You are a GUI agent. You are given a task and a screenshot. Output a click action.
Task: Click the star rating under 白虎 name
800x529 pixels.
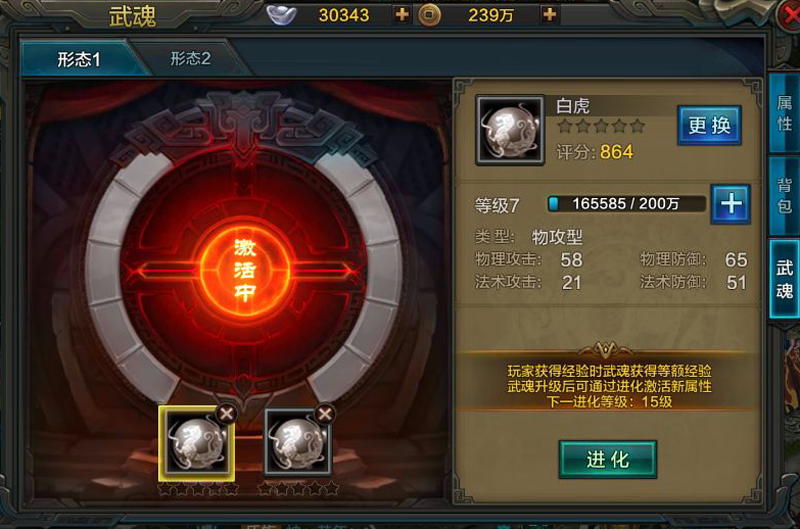coord(602,126)
